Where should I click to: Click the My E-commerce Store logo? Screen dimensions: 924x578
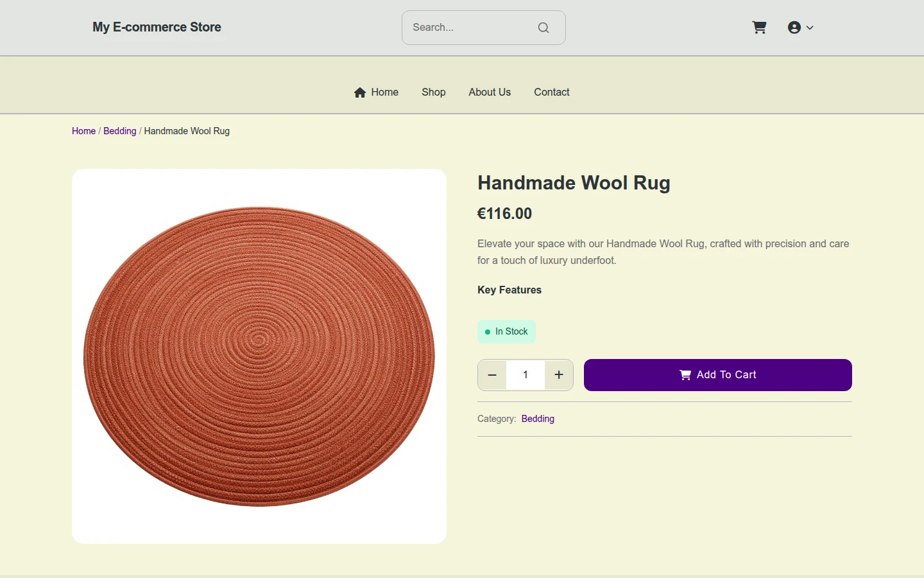pyautogui.click(x=157, y=27)
